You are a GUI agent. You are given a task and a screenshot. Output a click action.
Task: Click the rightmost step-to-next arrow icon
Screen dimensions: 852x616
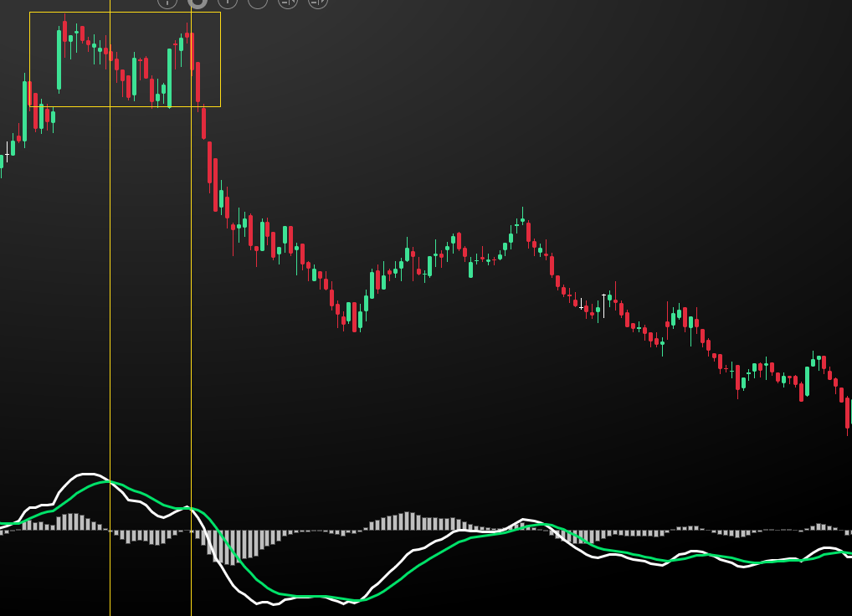point(318,2)
